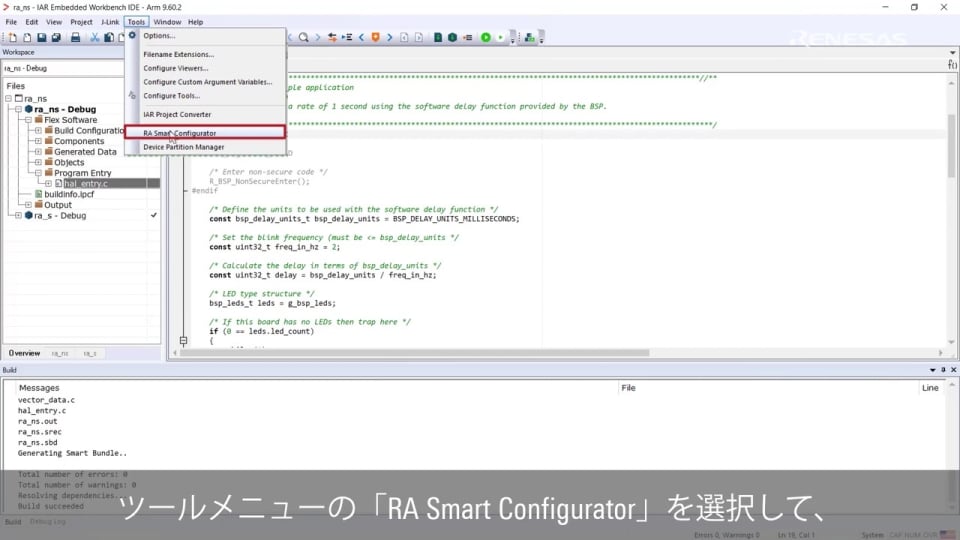Collapse the Flex Software folder
960x540 pixels.
29,120
